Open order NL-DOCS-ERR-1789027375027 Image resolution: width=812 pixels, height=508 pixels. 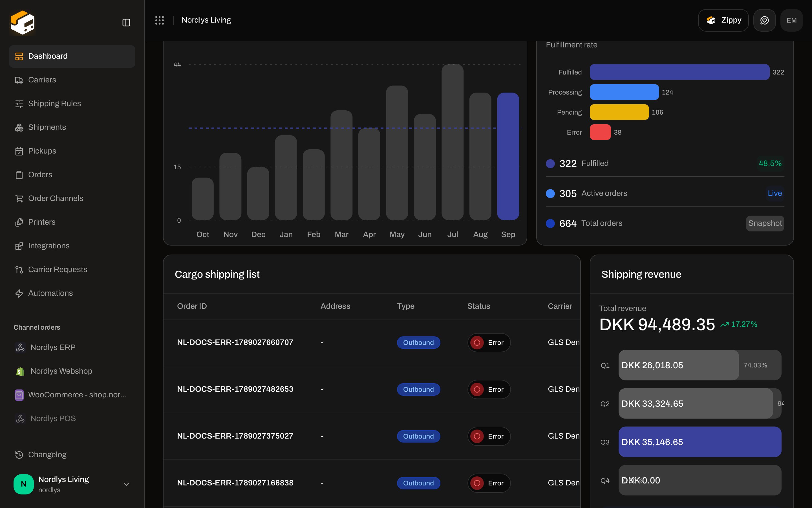(235, 436)
